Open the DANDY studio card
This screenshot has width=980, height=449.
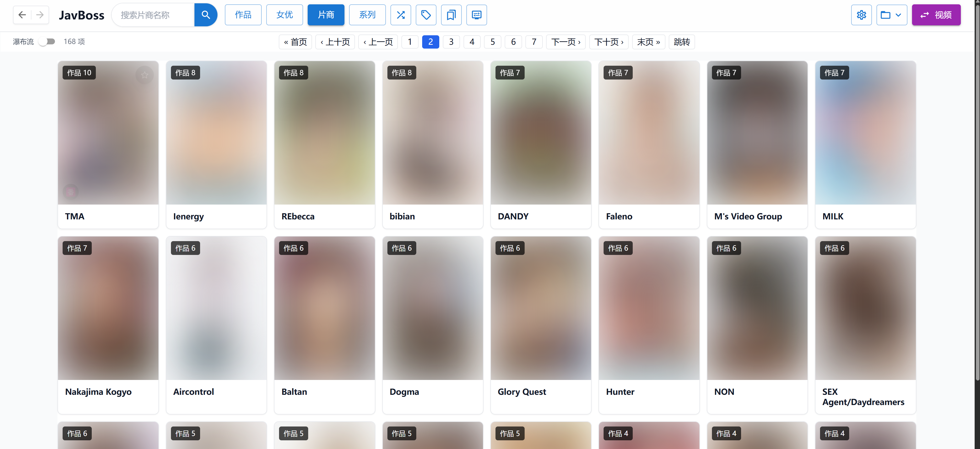(541, 144)
